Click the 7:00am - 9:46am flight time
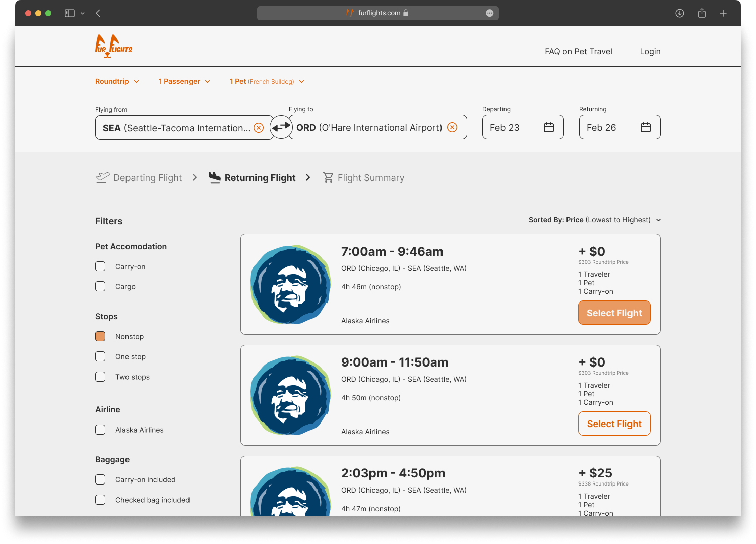The width and height of the screenshot is (756, 544). click(x=392, y=251)
